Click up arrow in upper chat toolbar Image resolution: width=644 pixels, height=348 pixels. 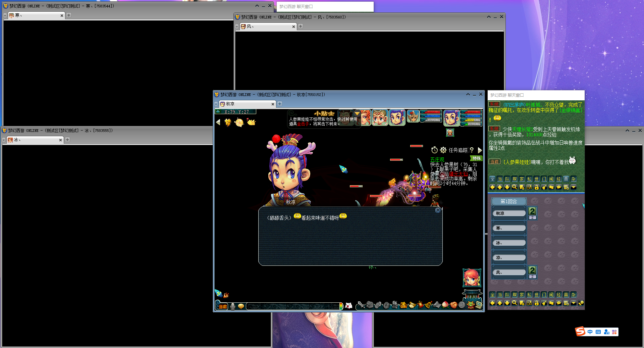coord(500,187)
